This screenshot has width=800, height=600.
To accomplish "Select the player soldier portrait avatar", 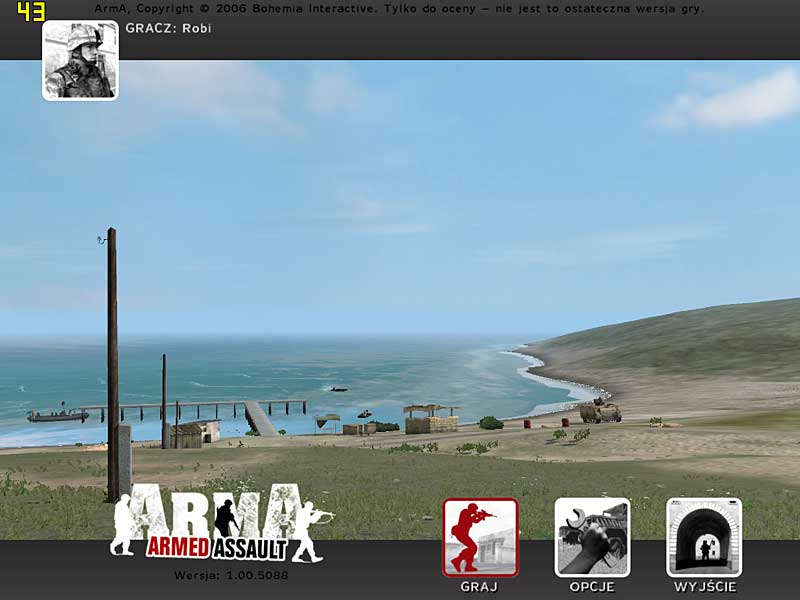I will [x=80, y=61].
